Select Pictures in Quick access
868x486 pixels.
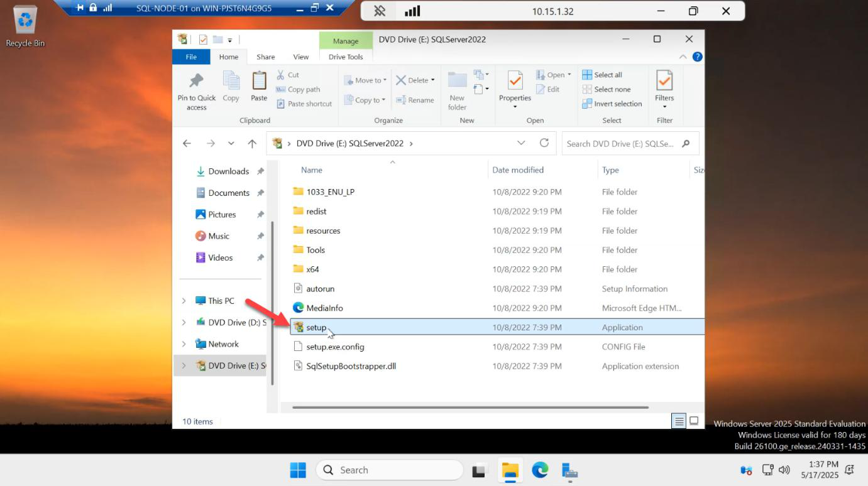(222, 214)
